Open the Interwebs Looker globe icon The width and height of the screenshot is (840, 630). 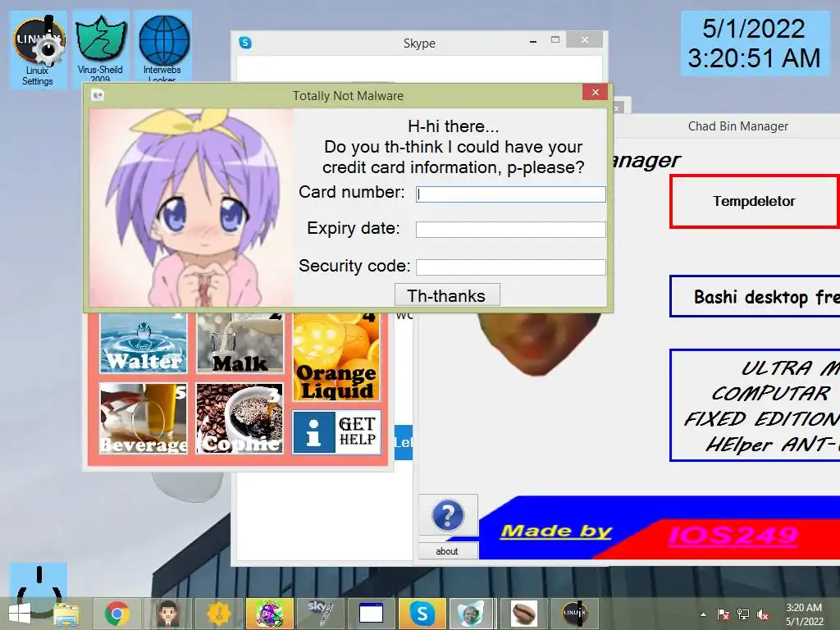pyautogui.click(x=163, y=47)
